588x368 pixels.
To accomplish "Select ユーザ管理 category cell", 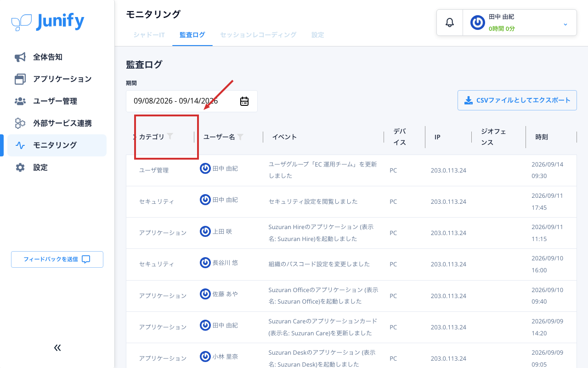I will click(154, 170).
